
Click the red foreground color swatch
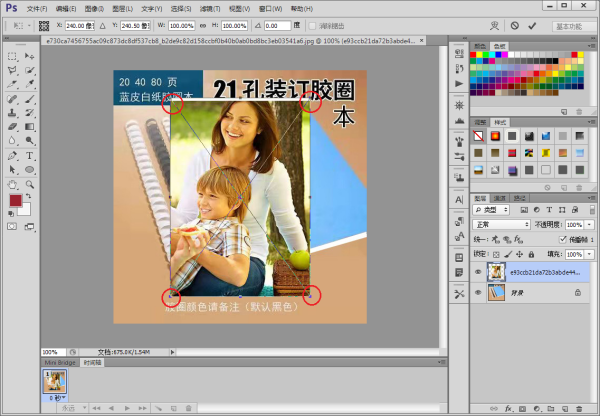pyautogui.click(x=16, y=201)
